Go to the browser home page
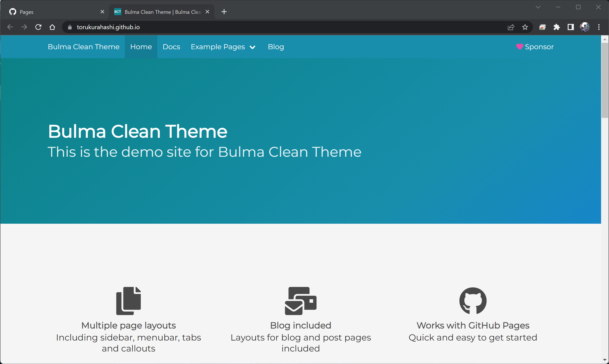Image resolution: width=609 pixels, height=364 pixels. pos(52,27)
